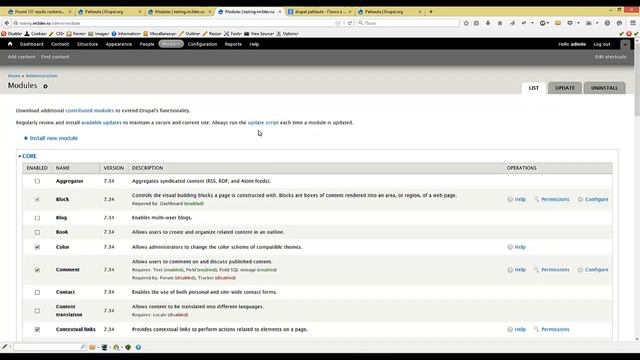Open the Appearance admin menu item
Screen dimensions: 640x360
point(119,44)
